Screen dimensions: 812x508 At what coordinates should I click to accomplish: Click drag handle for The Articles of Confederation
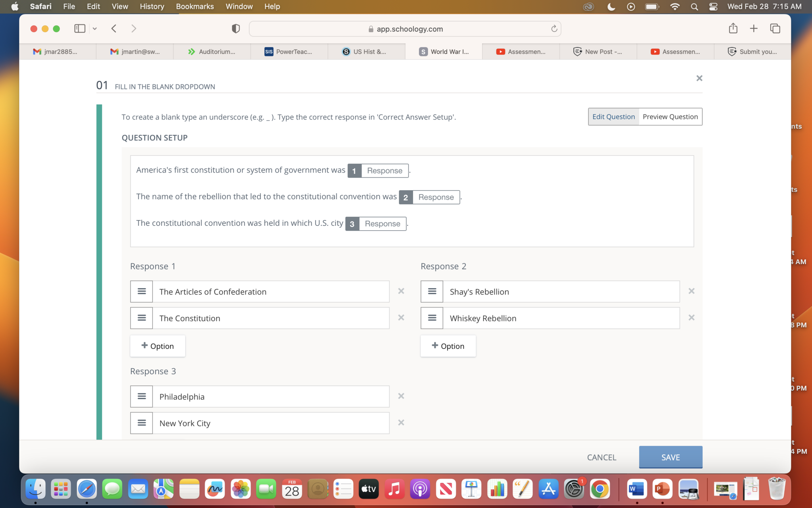[142, 292]
